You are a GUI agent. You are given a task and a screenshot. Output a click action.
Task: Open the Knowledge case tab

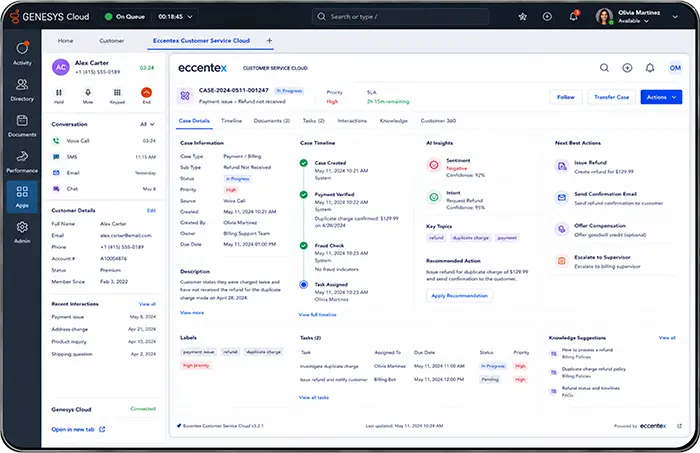click(x=393, y=121)
